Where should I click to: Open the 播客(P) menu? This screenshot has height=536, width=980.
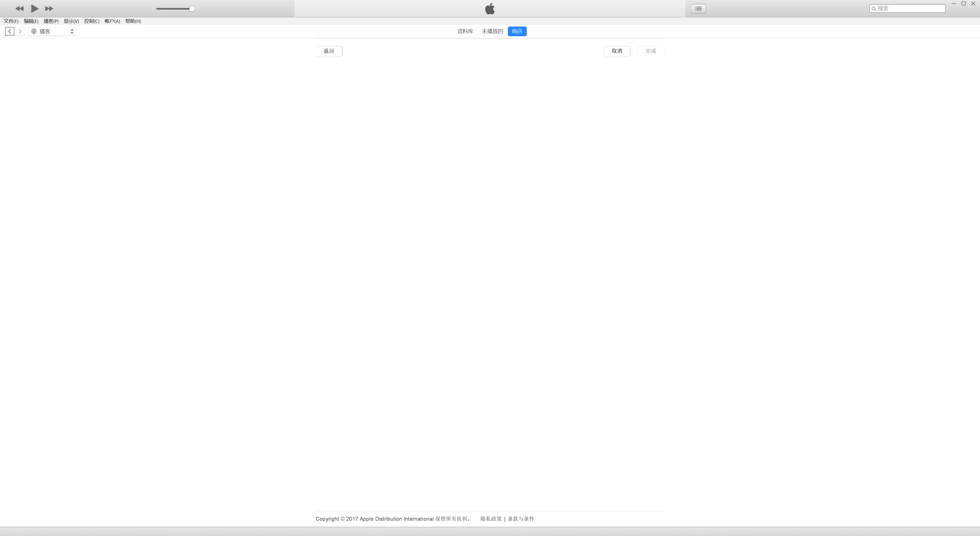[x=51, y=21]
